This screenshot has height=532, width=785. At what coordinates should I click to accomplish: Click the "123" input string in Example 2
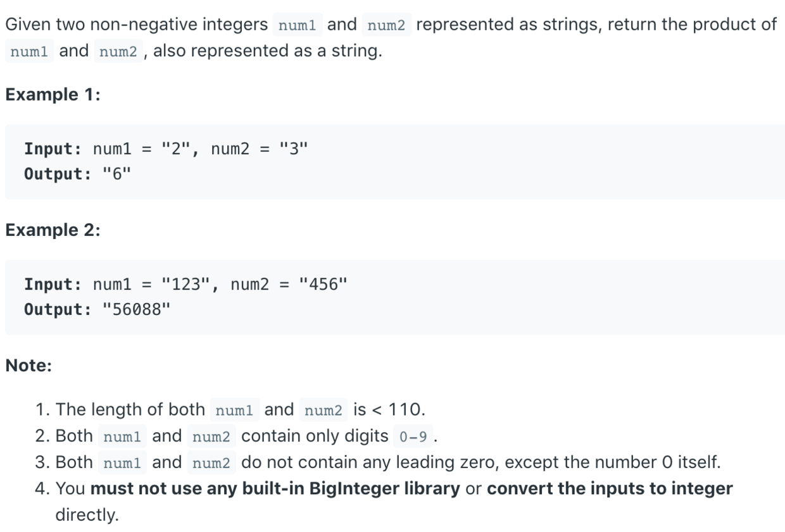coord(186,284)
